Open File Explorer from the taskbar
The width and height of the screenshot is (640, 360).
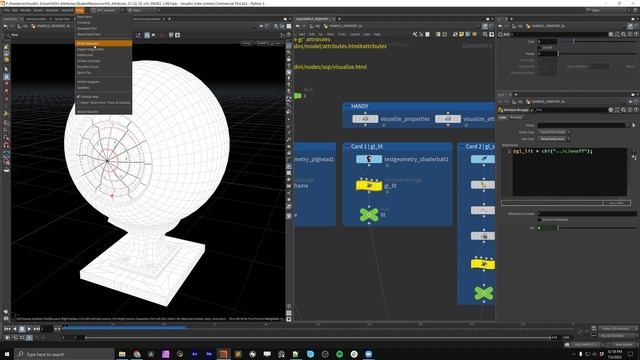click(x=122, y=354)
